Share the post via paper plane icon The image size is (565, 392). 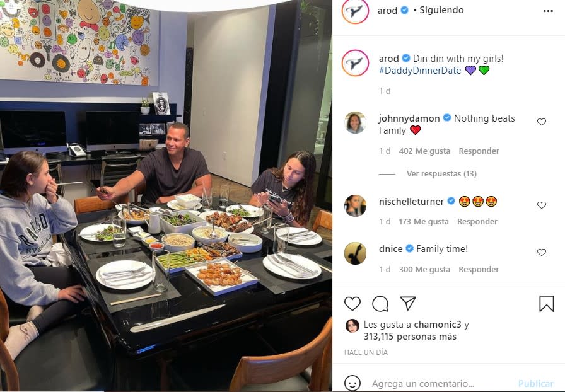(408, 303)
